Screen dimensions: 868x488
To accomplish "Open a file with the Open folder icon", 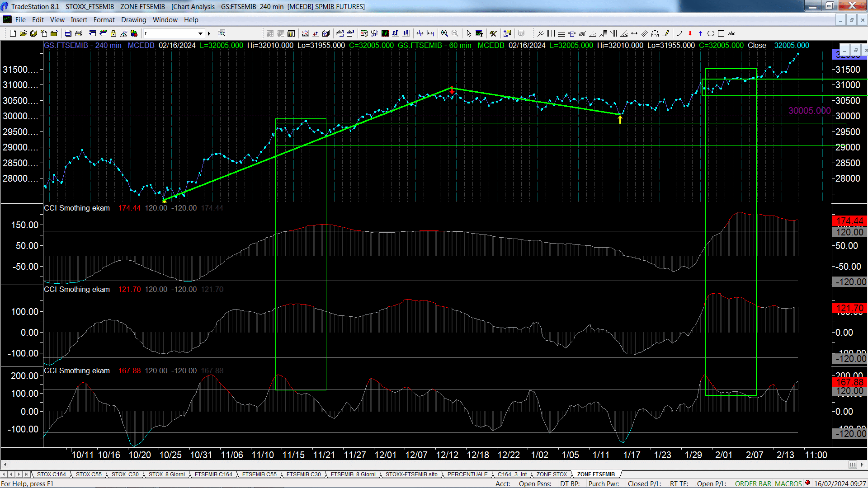I will (x=23, y=33).
